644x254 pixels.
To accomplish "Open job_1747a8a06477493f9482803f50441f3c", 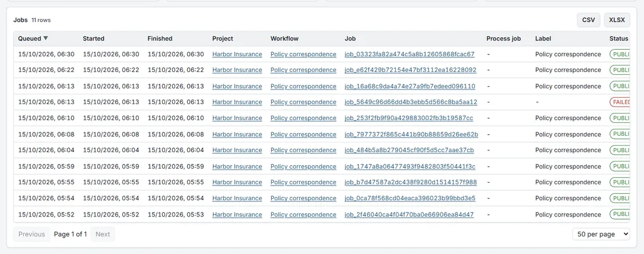I will tap(410, 166).
